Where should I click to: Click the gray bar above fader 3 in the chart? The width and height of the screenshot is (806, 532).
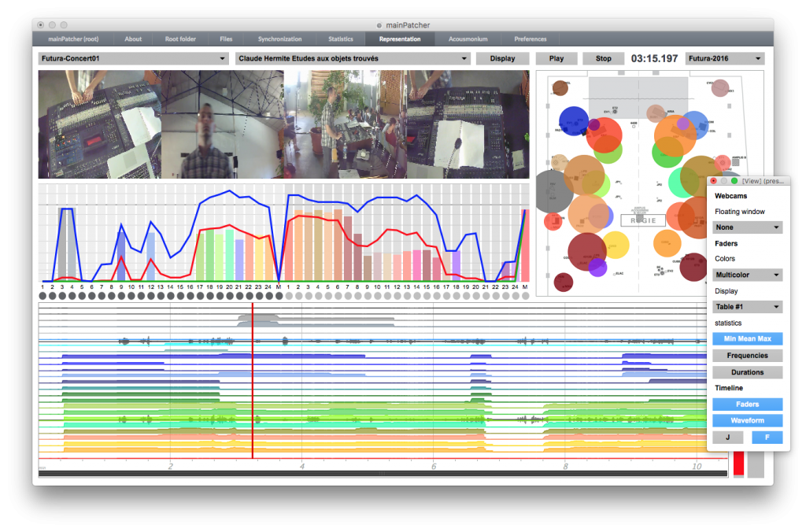pos(62,244)
